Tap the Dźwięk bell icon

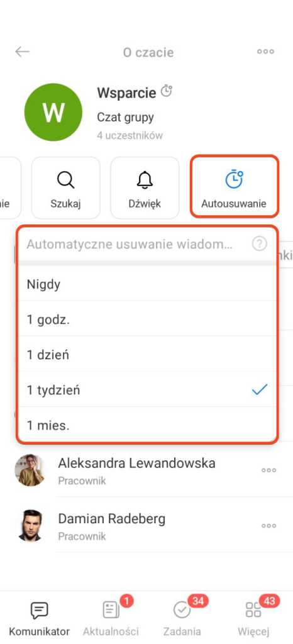pyautogui.click(x=145, y=180)
